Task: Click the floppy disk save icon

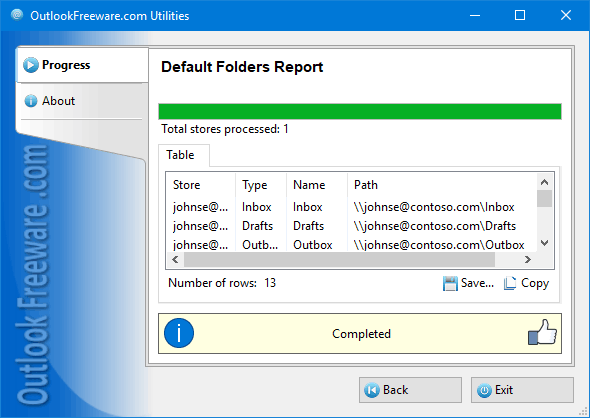Action: point(450,283)
